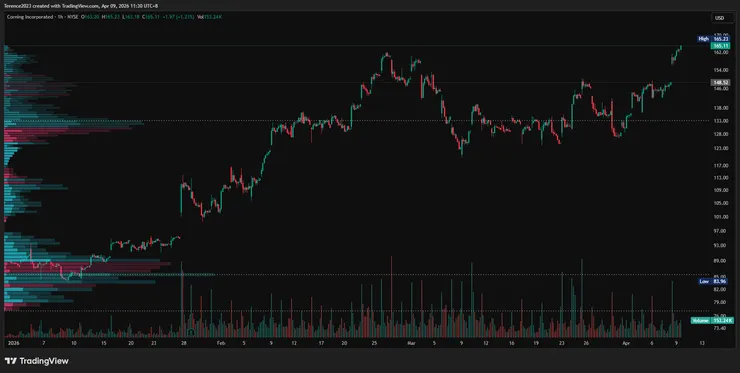Image resolution: width=740 pixels, height=373 pixels.
Task: Click the small indicator badge under the January 28 volume bar
Action: (191, 333)
